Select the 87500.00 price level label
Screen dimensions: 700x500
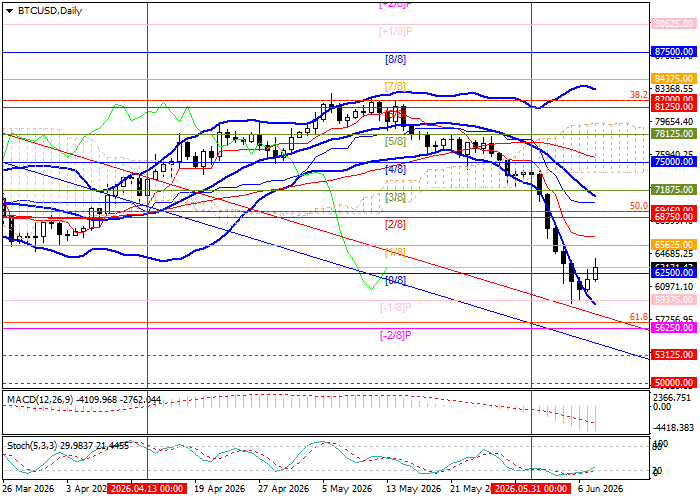[x=674, y=52]
